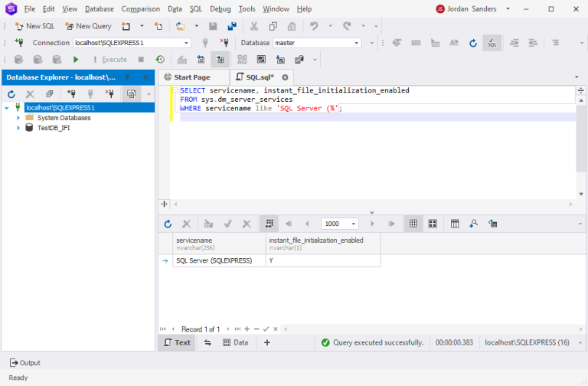This screenshot has width=588, height=386.
Task: Switch results to card view
Action: click(433, 224)
